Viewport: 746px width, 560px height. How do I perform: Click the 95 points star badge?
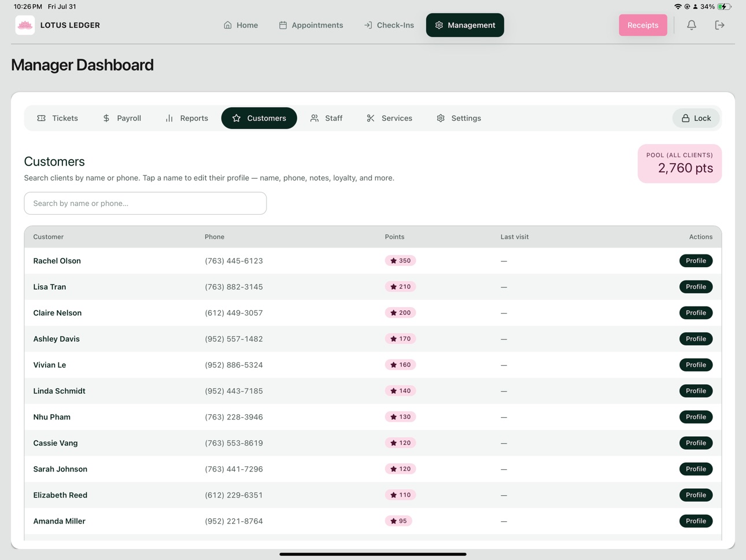[398, 521]
